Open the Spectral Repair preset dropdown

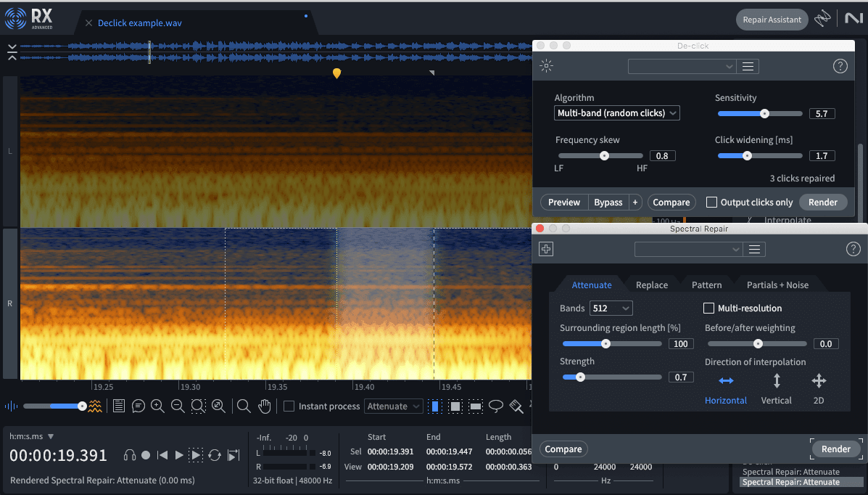(689, 250)
